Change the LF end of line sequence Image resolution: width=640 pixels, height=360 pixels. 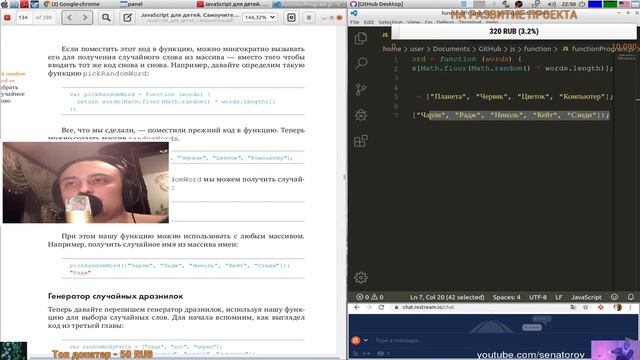click(558, 297)
